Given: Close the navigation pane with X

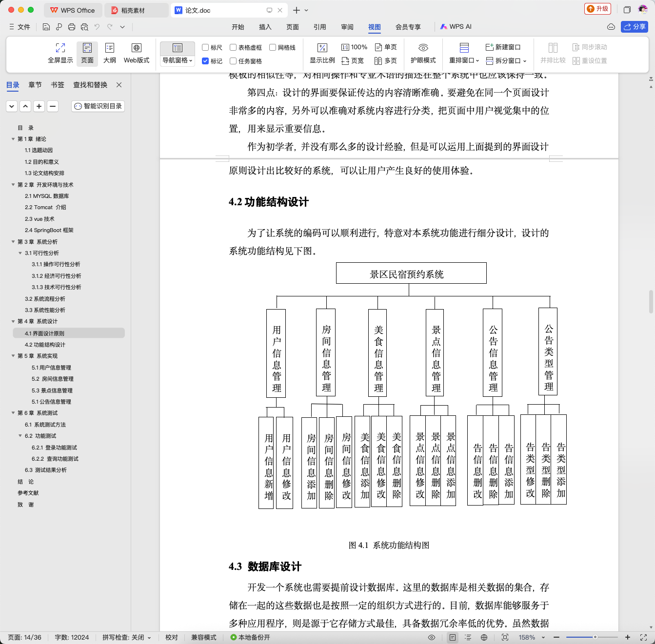Looking at the screenshot, I should (x=119, y=85).
